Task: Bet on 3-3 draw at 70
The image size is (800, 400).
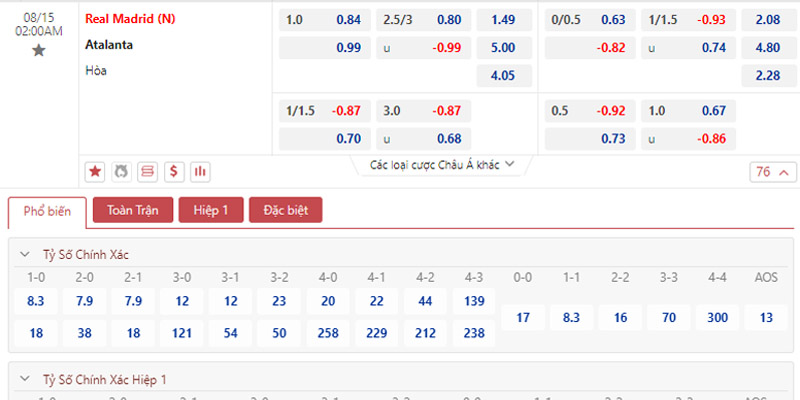Action: pos(669,317)
